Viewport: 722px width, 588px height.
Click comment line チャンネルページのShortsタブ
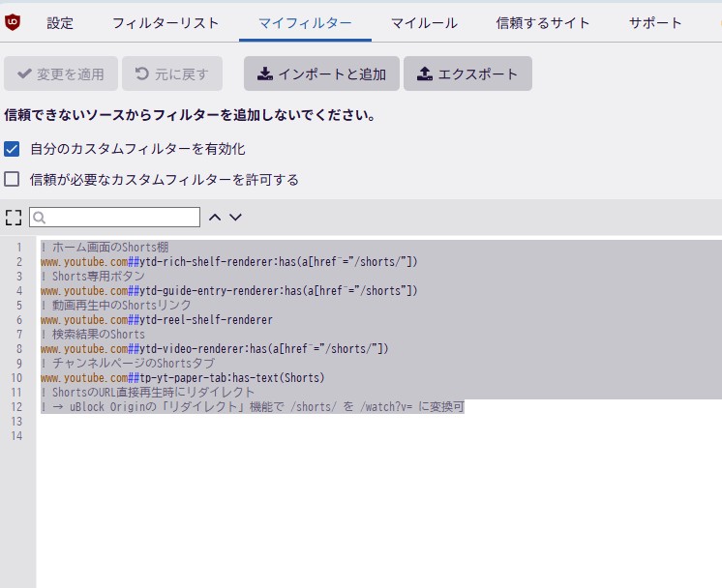[x=128, y=363]
